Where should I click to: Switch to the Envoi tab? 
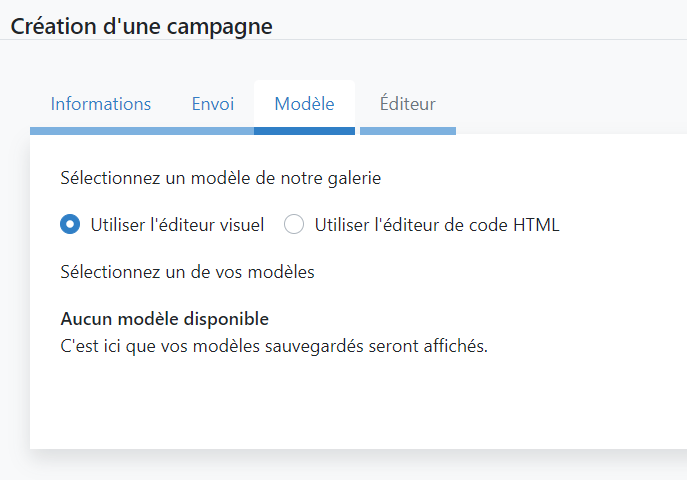(x=213, y=104)
